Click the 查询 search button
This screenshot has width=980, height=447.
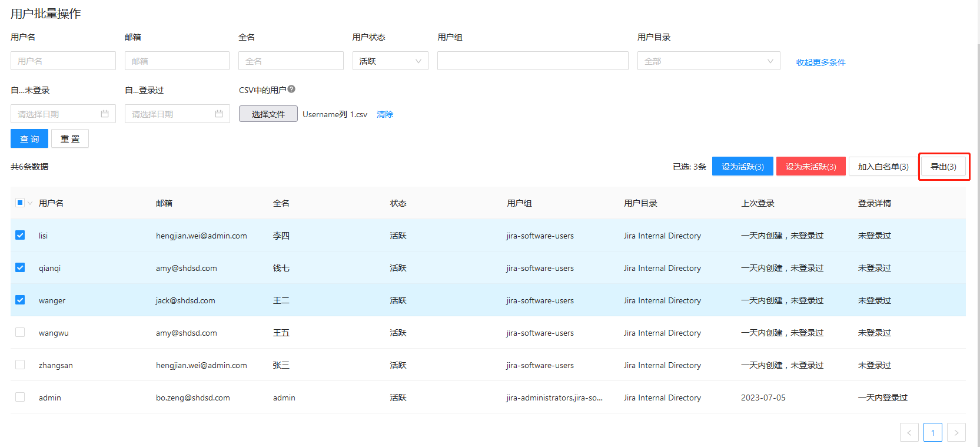(29, 139)
